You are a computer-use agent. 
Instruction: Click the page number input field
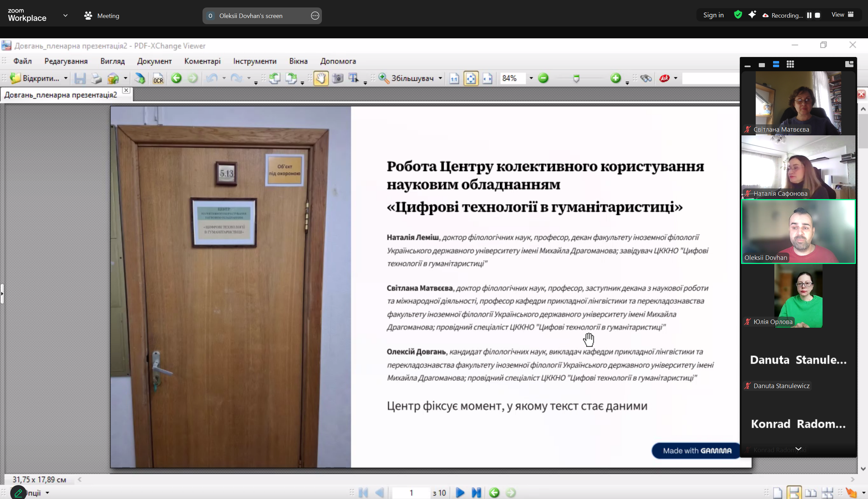coord(411,493)
